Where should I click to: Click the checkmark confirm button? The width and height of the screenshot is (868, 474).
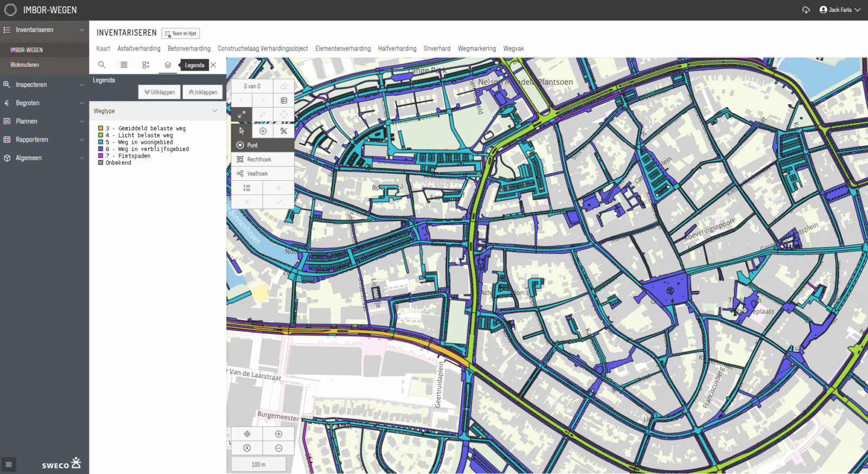pos(278,201)
